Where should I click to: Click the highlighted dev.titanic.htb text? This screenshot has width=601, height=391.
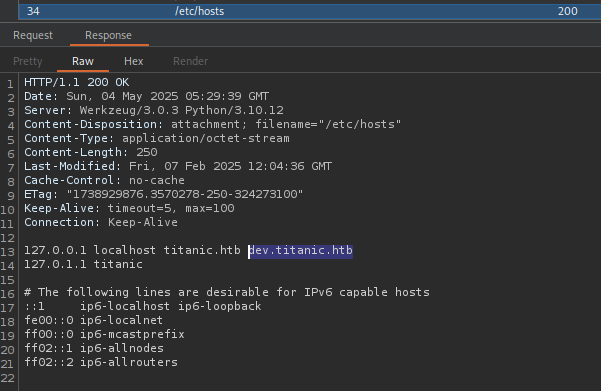[x=300, y=250]
